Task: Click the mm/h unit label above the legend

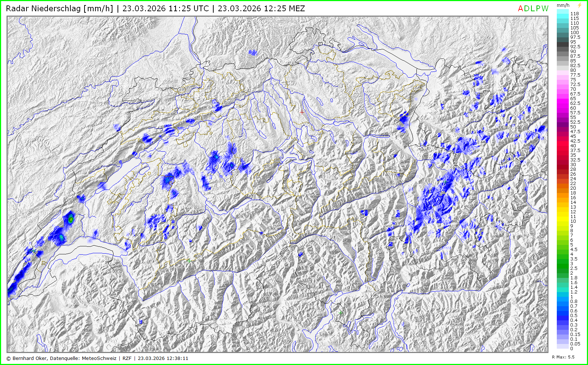Action: point(563,5)
